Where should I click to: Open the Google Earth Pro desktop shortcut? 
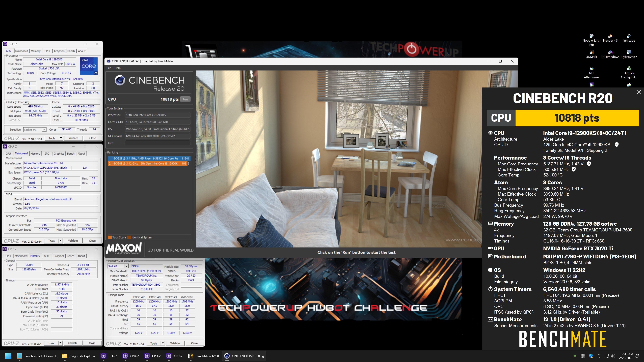[591, 40]
